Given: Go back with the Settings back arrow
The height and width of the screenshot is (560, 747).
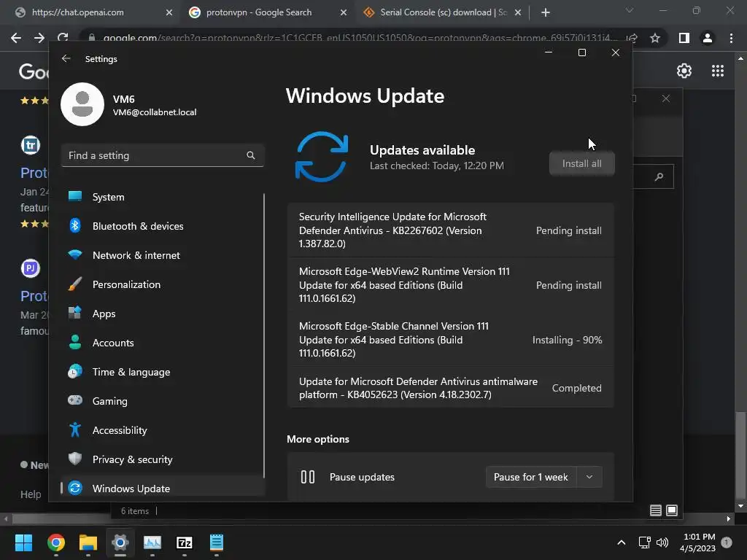Looking at the screenshot, I should tap(66, 58).
